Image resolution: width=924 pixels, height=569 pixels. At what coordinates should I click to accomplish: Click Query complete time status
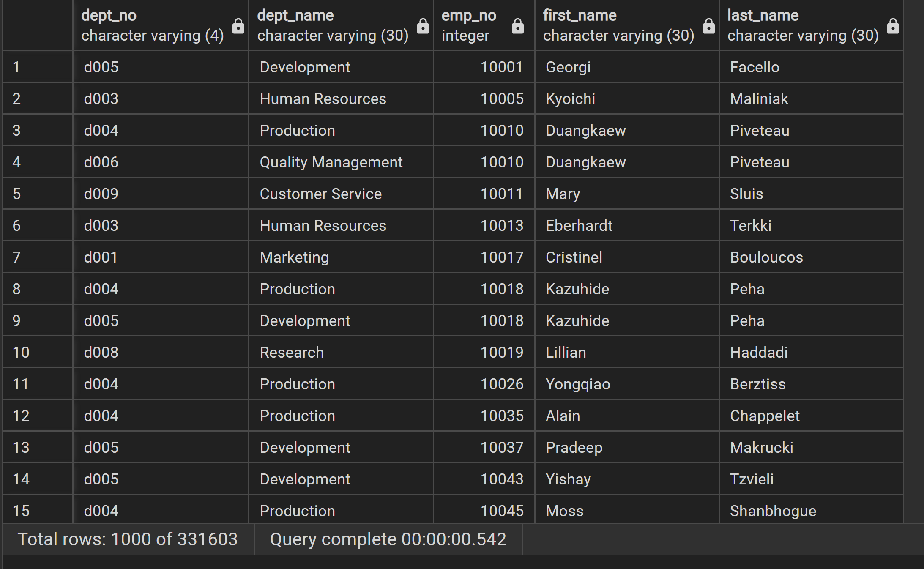388,539
